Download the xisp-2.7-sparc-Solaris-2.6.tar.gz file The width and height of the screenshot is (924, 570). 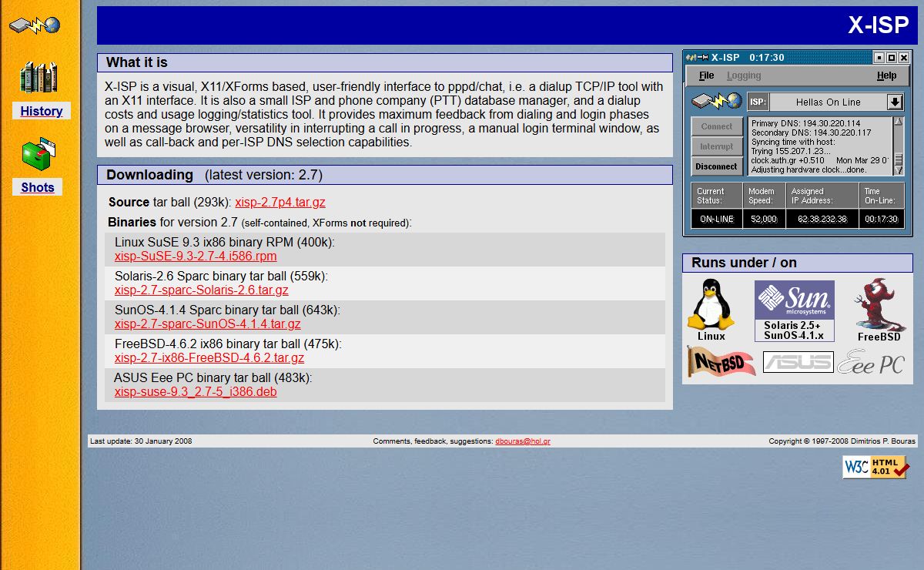point(202,290)
